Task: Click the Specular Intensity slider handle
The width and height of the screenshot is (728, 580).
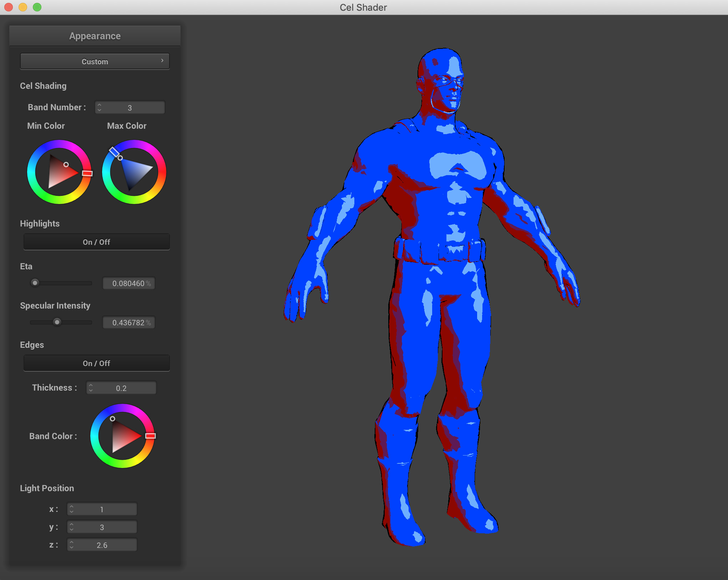Action: [57, 322]
